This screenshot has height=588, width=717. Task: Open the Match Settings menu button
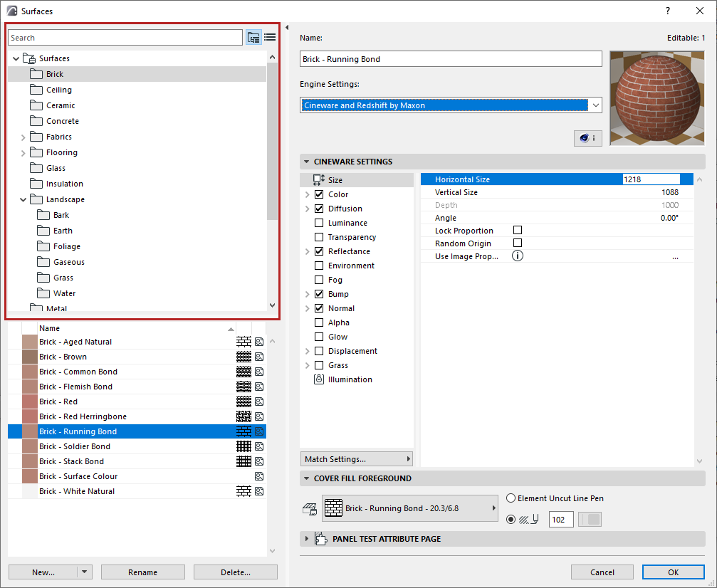pos(357,459)
